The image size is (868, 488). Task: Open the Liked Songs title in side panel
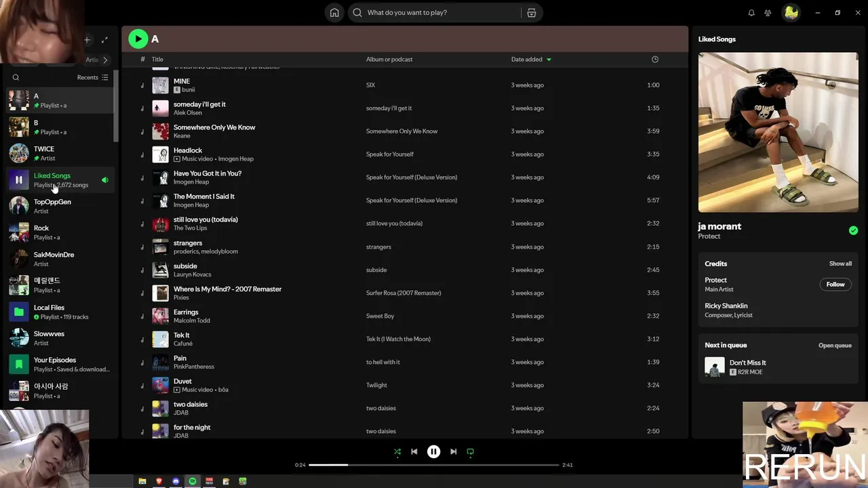[717, 39]
